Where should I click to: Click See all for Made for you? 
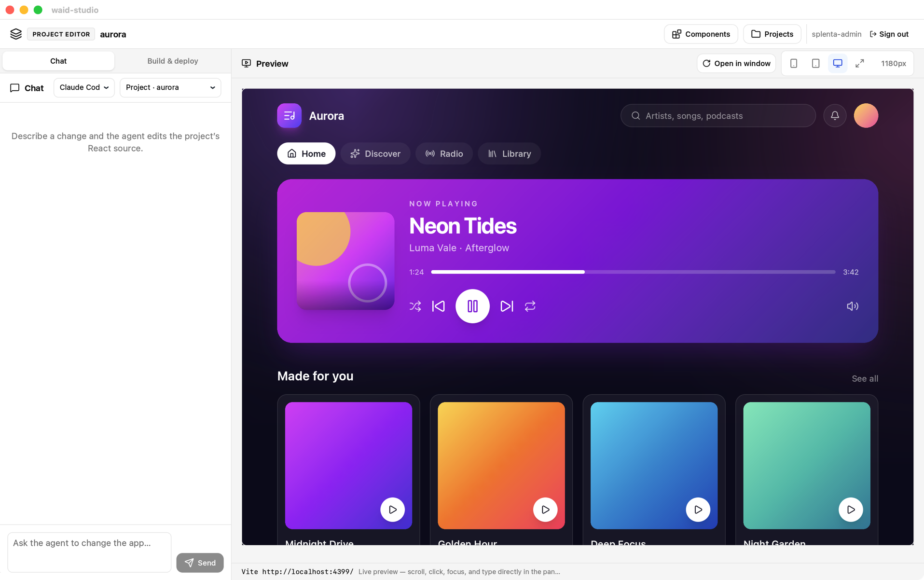pos(865,379)
